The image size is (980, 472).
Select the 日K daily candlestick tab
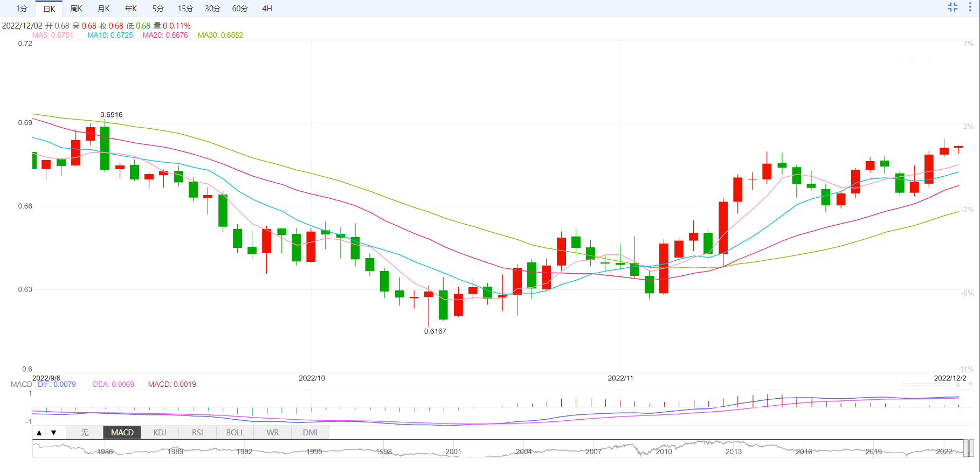pyautogui.click(x=49, y=9)
